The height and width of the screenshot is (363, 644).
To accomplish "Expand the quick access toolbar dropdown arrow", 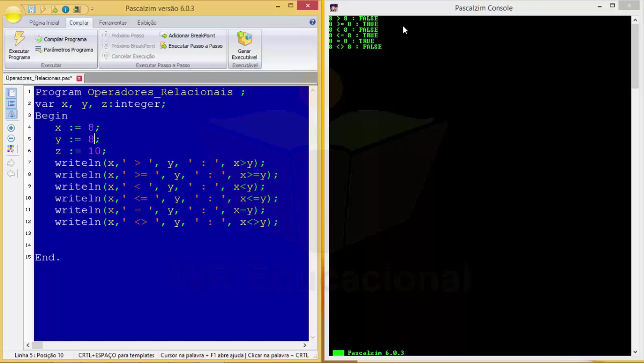I will (x=92, y=9).
